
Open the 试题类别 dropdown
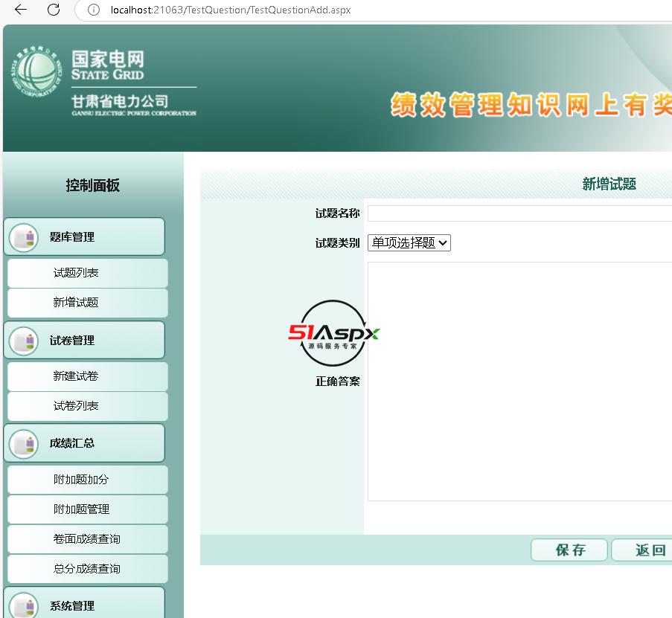pos(409,242)
